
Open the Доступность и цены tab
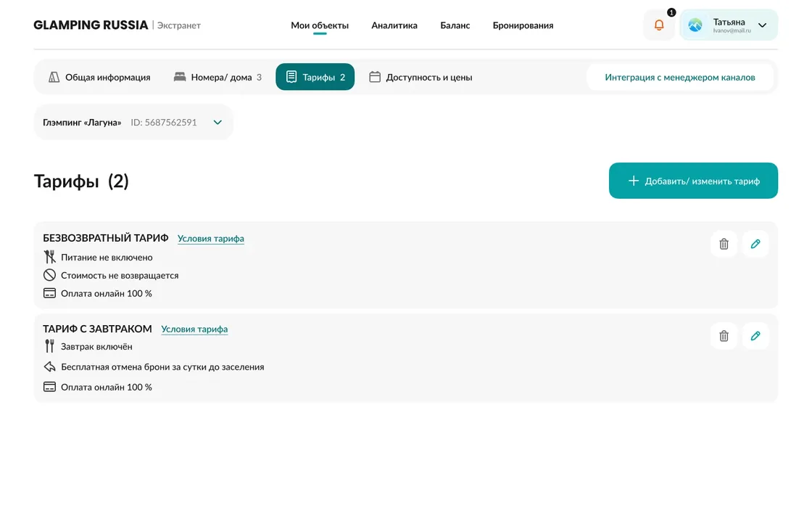pyautogui.click(x=420, y=77)
